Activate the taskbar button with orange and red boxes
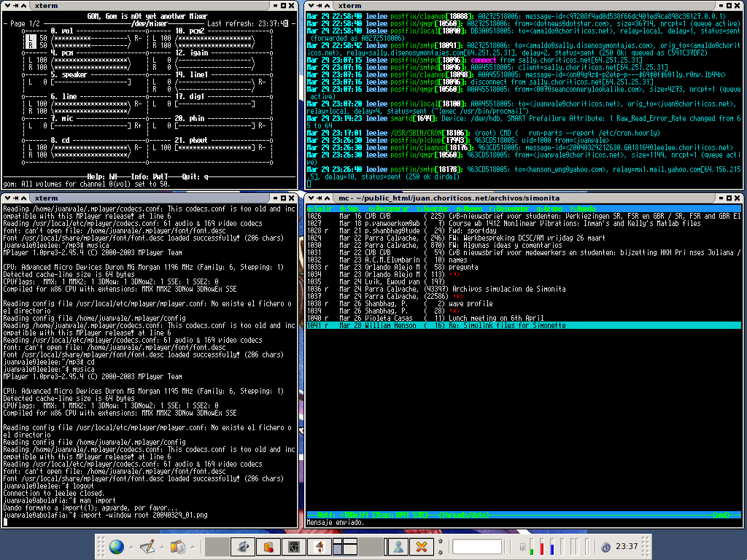This screenshot has width=747, height=560. 268,547
